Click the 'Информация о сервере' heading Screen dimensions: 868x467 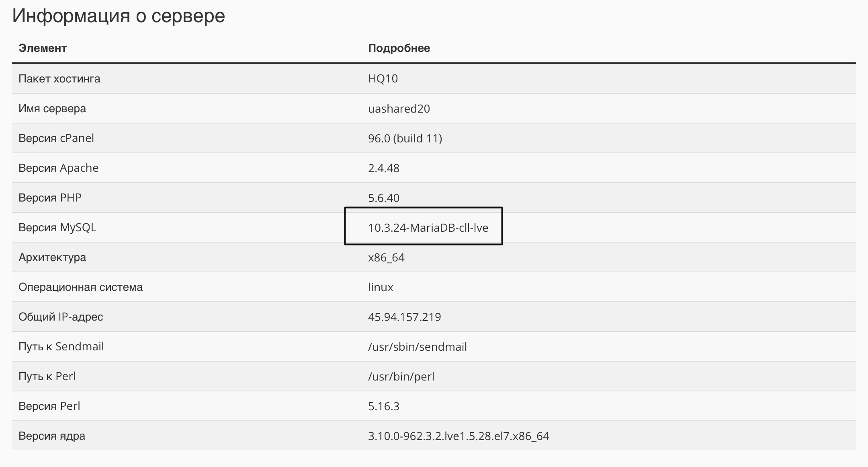tap(119, 16)
